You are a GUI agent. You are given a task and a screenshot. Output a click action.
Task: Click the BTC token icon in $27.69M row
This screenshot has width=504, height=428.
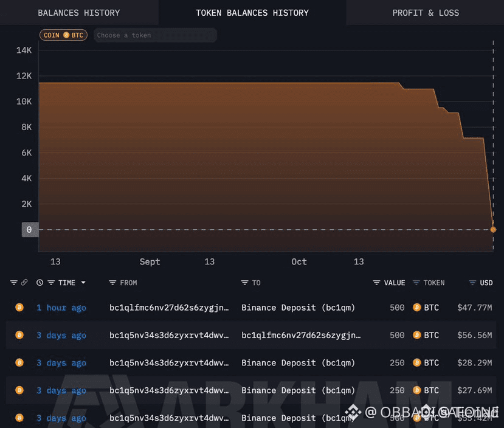[417, 390]
